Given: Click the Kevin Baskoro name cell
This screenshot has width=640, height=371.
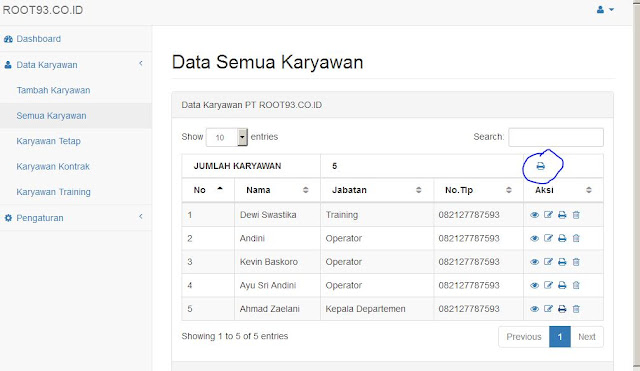Looking at the screenshot, I should [278, 262].
